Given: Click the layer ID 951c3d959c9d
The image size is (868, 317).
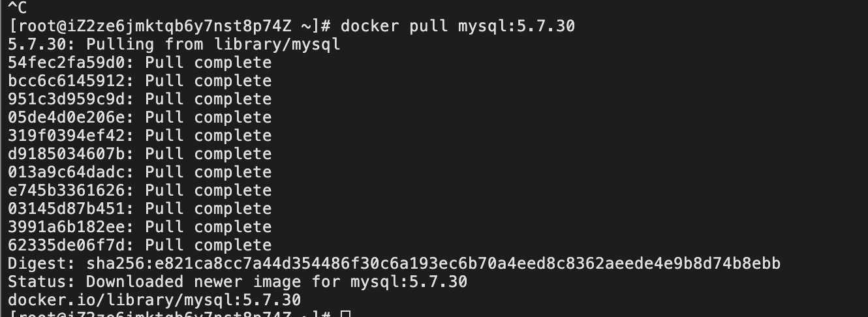Looking at the screenshot, I should (x=67, y=100).
